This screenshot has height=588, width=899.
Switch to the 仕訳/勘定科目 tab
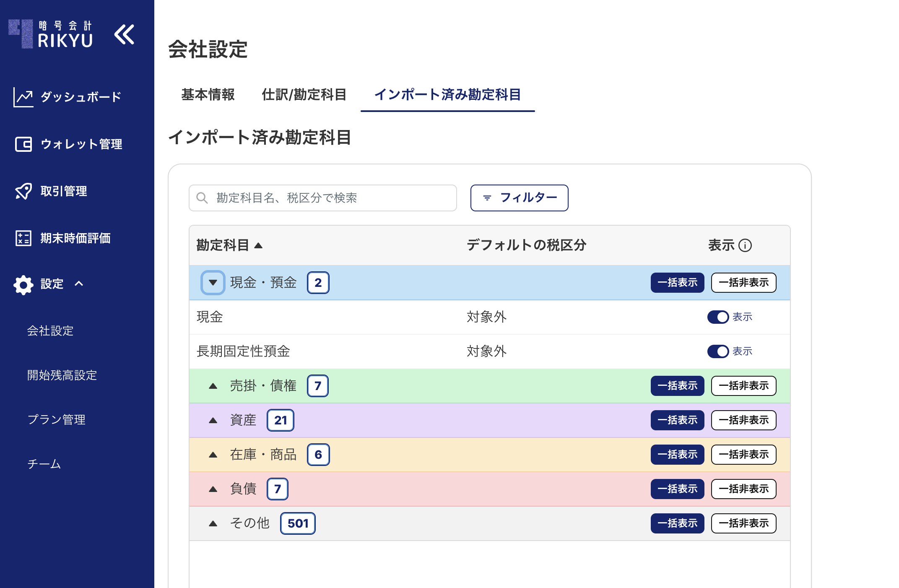click(304, 95)
